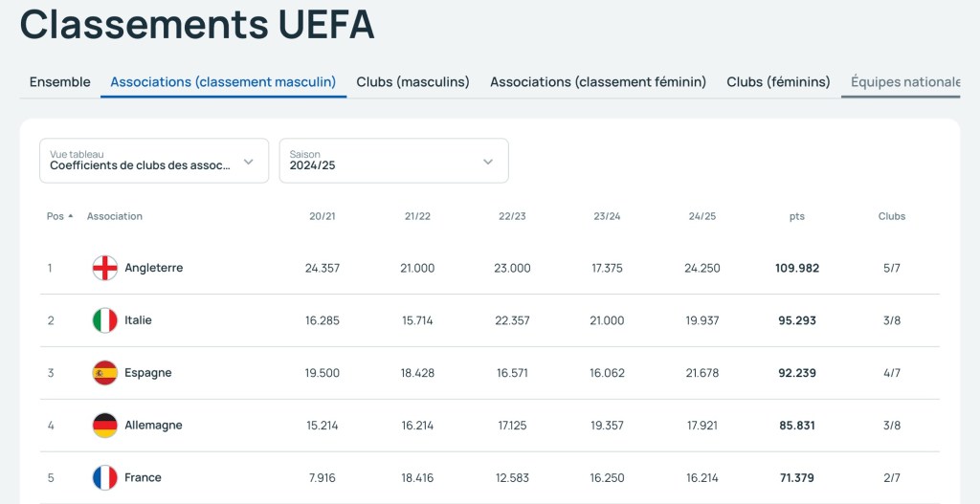The height and width of the screenshot is (504, 980).
Task: Sort by the Pos column arrow
Action: coord(70,216)
